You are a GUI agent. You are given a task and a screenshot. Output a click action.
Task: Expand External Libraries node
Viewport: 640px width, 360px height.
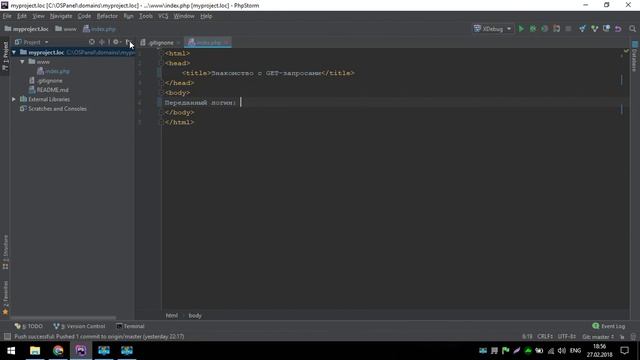(x=14, y=99)
